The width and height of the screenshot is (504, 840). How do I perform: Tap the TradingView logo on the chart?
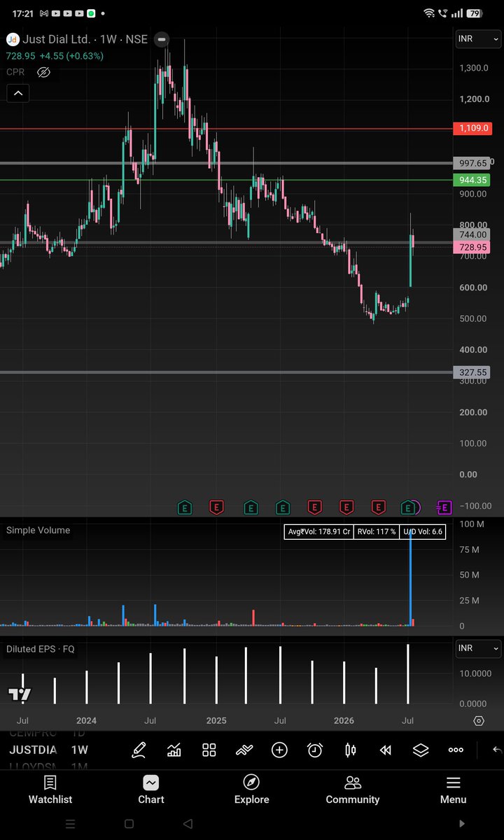[x=20, y=694]
